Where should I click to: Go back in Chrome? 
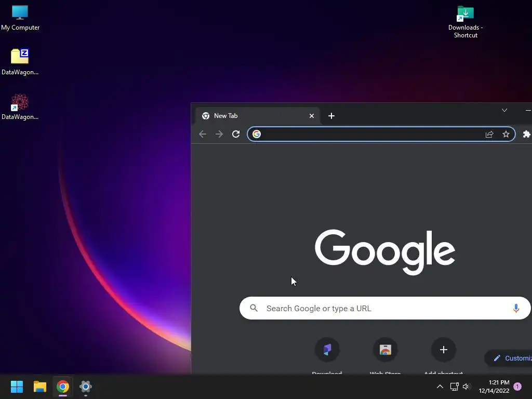pos(203,134)
